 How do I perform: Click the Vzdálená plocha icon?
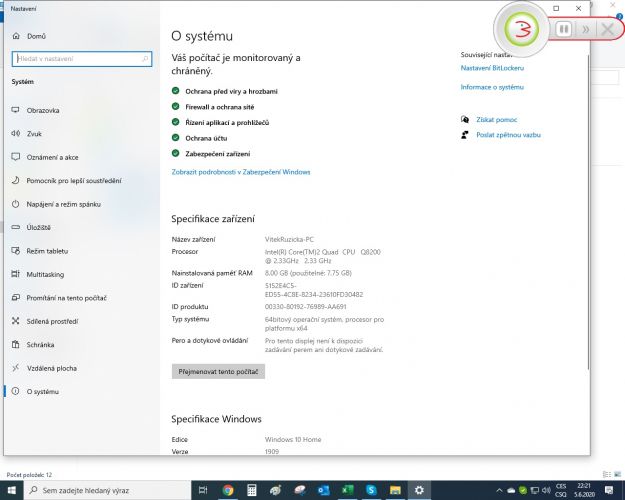coord(16,368)
